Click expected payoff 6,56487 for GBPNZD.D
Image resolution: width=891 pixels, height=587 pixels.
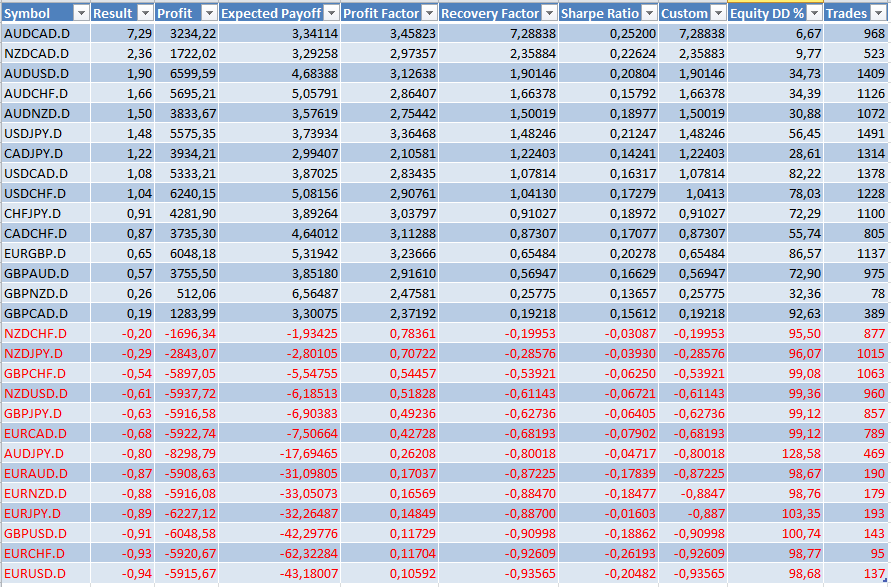pos(315,293)
